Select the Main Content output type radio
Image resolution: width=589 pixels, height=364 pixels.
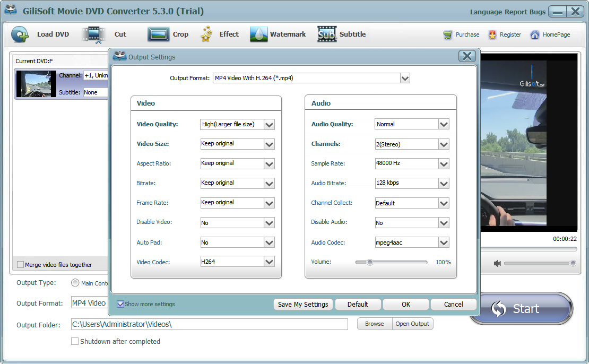75,283
